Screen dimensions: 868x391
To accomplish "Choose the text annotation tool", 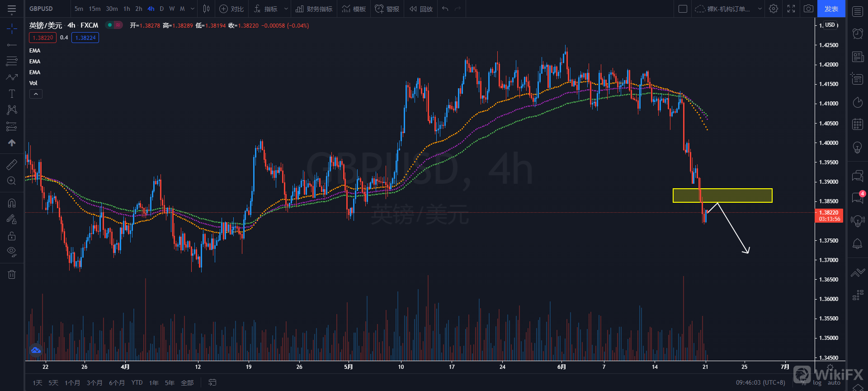I will point(12,94).
